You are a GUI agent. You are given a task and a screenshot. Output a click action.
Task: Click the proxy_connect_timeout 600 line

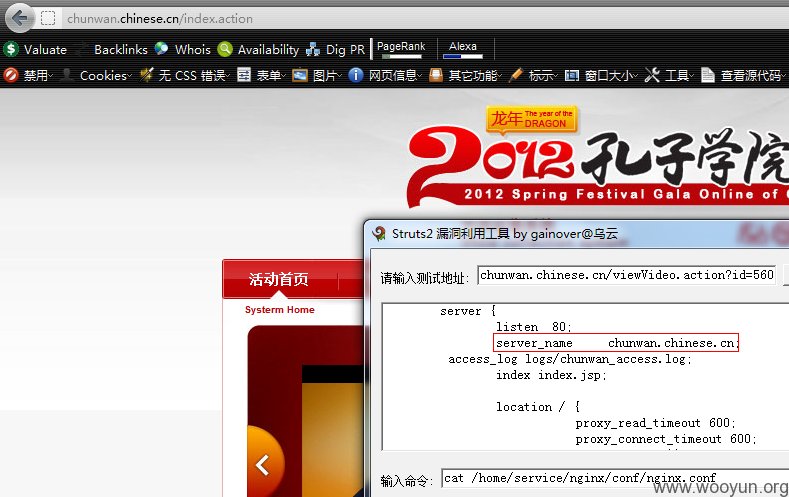pyautogui.click(x=666, y=439)
